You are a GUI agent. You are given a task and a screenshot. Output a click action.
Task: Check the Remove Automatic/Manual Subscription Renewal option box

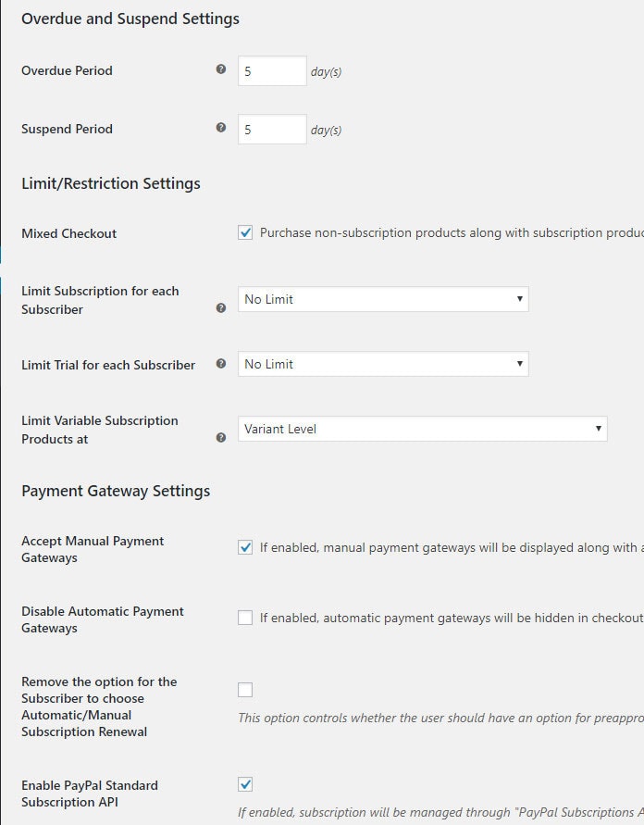[245, 690]
